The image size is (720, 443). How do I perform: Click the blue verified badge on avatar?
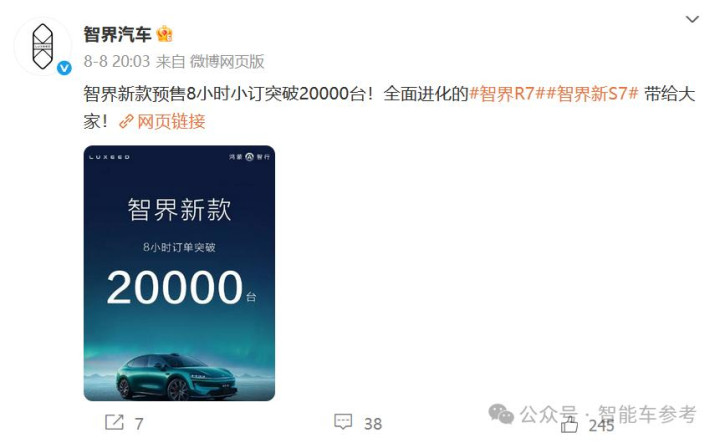coord(64,68)
